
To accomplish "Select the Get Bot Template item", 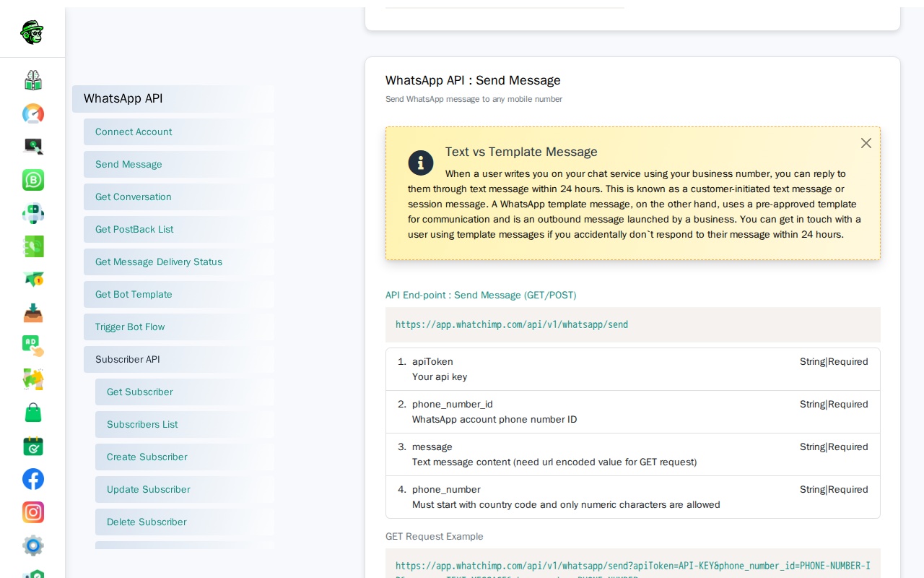I will click(x=179, y=295).
